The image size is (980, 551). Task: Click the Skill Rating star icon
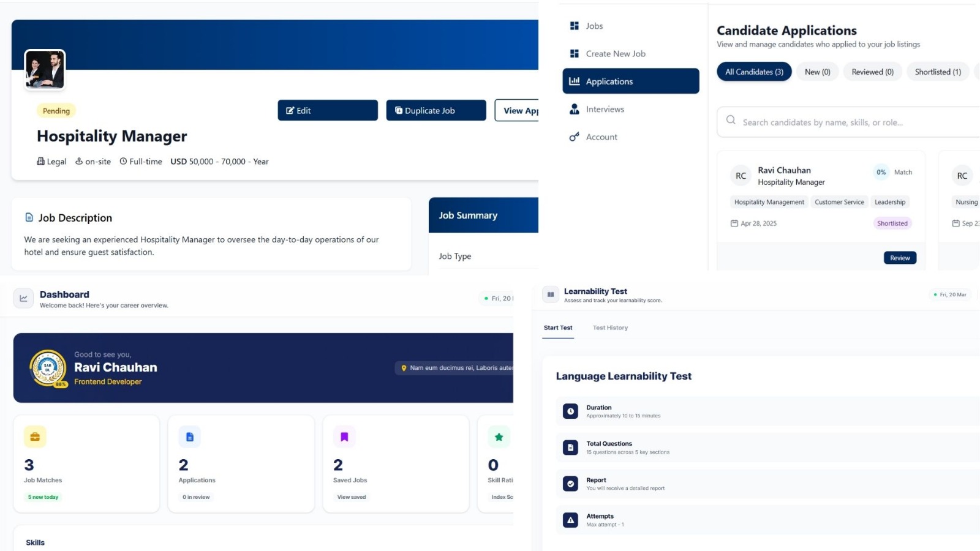(499, 437)
